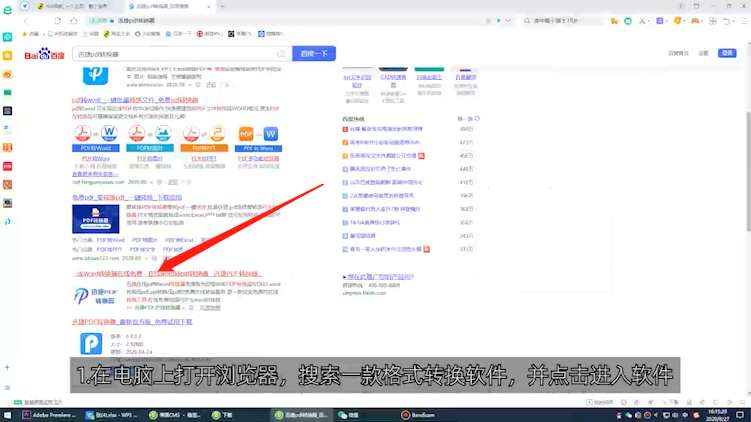This screenshot has width=751, height=422.
Task: Click the blue login button at top right
Action: point(727,53)
